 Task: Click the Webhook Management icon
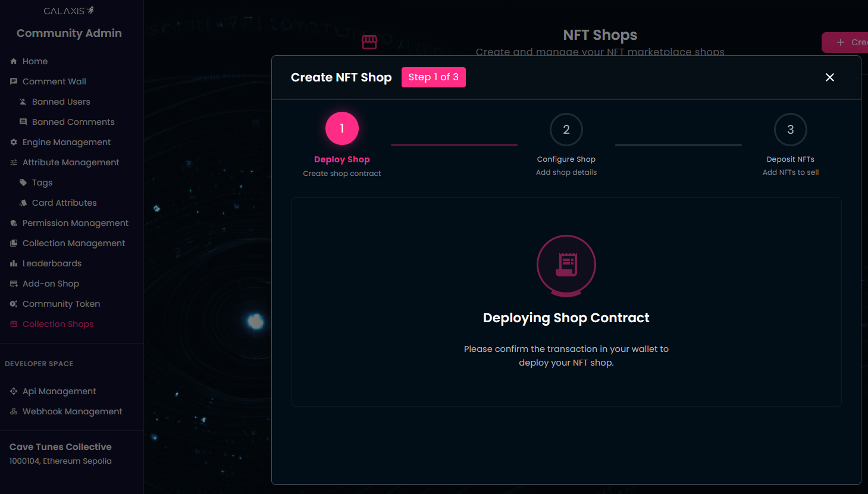click(14, 411)
